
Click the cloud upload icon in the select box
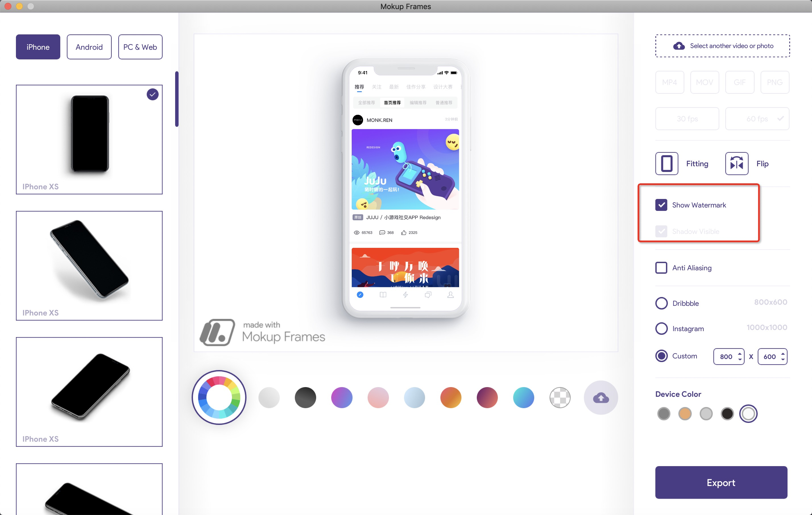point(679,46)
